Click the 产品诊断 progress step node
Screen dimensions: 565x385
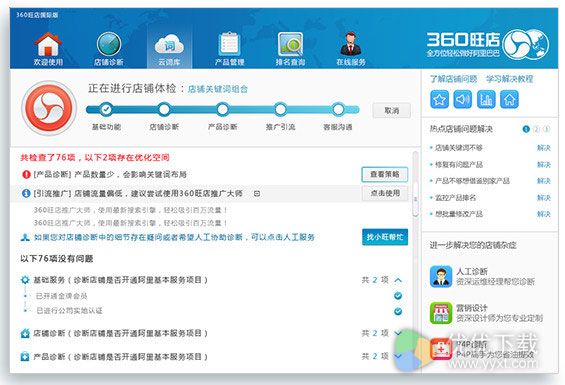coord(222,109)
